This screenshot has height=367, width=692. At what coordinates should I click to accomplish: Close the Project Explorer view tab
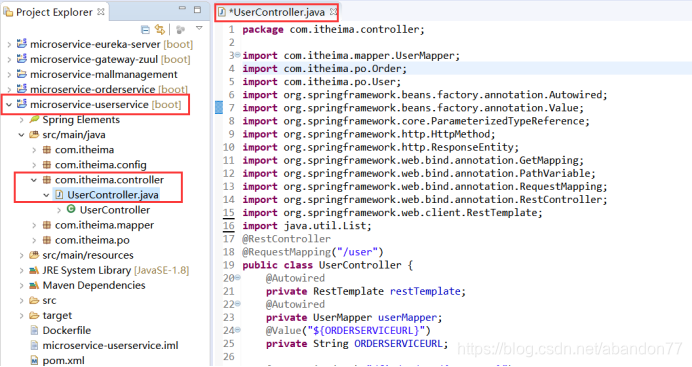tap(101, 11)
